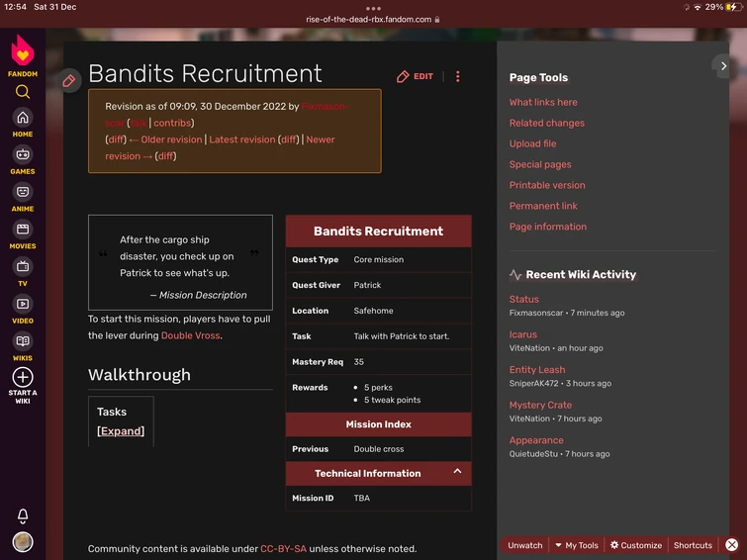Click the round pencil edit icon beside title
The image size is (747, 560).
click(68, 80)
